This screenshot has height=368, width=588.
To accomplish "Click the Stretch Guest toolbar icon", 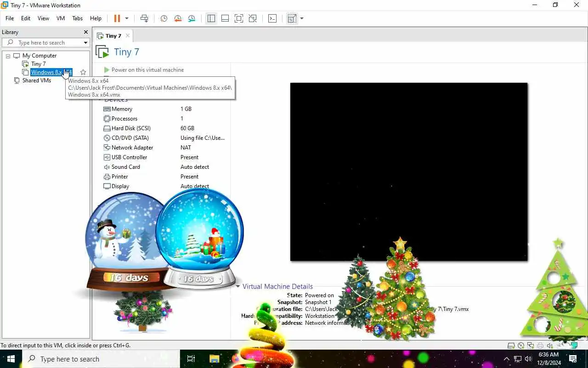I will click(292, 18).
